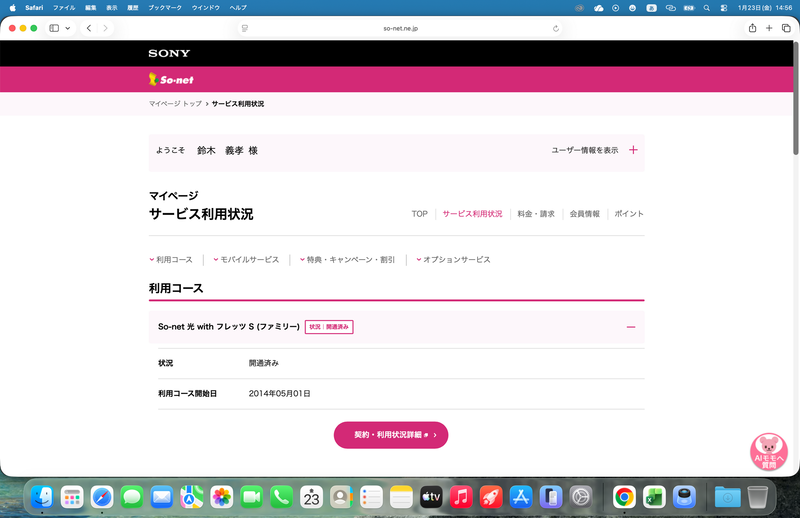The image size is (800, 518).
Task: Click the Japanese input source indicator
Action: [x=652, y=8]
